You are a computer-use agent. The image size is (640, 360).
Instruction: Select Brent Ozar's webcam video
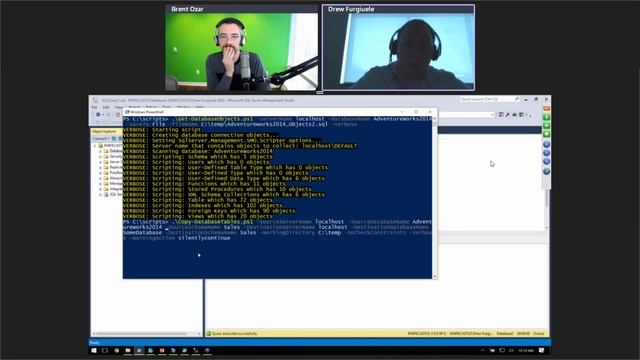click(242, 52)
